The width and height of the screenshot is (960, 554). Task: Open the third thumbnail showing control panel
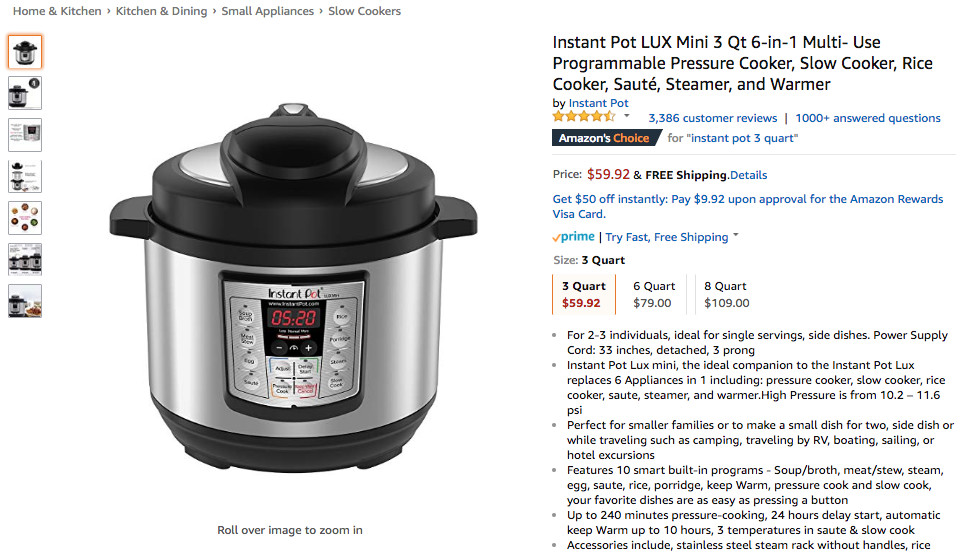(x=25, y=135)
